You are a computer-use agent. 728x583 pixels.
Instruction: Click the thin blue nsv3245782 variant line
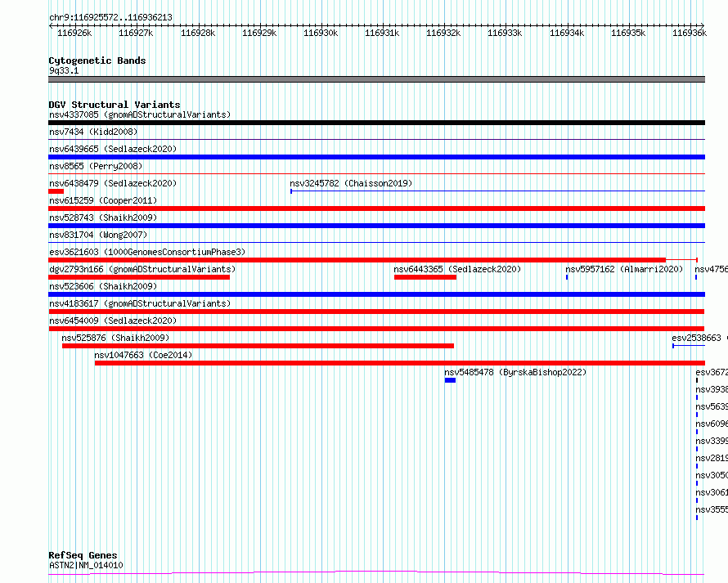point(497,191)
